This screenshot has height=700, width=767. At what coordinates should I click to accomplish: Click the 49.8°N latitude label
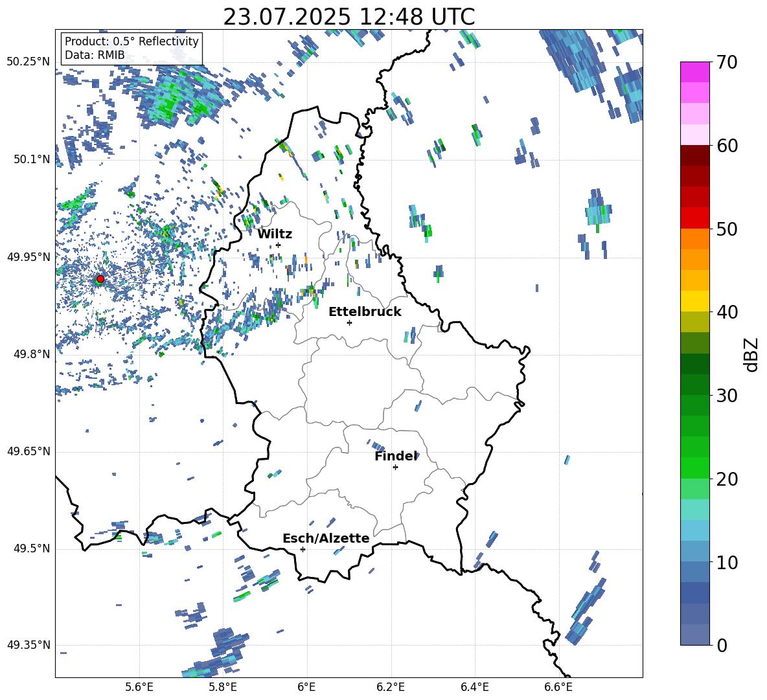(x=32, y=354)
